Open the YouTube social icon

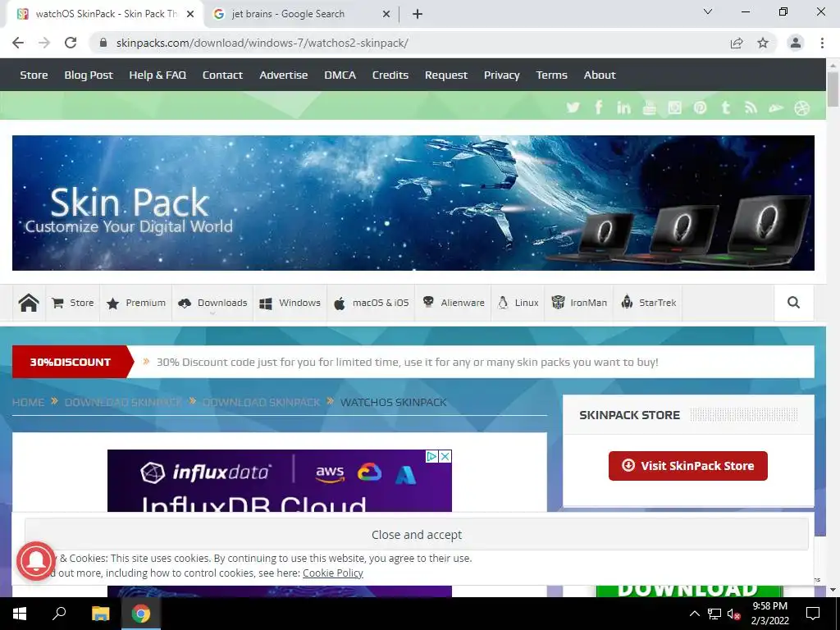tap(650, 107)
